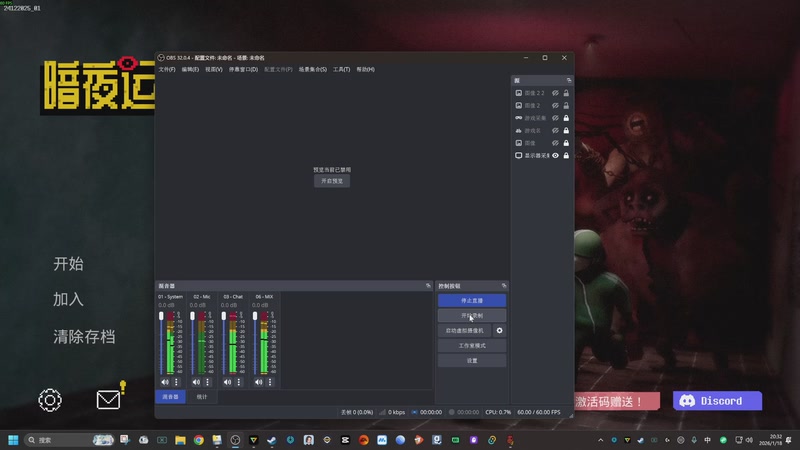The width and height of the screenshot is (800, 450).
Task: Open 01 - System channel options menu
Action: 176,382
